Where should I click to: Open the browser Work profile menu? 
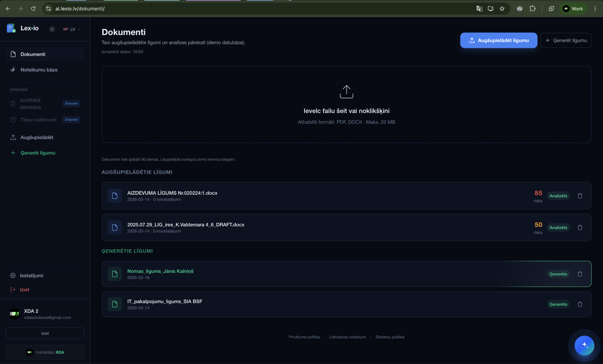coord(573,9)
